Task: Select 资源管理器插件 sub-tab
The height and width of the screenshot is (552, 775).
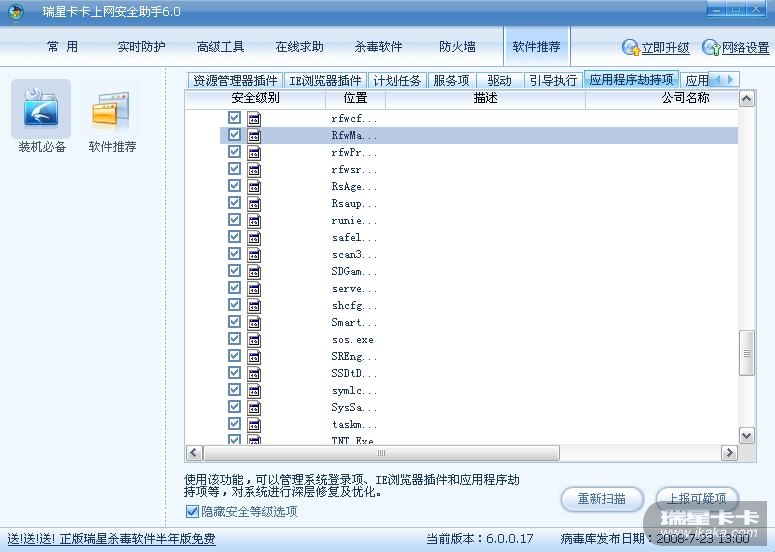Action: [235, 80]
